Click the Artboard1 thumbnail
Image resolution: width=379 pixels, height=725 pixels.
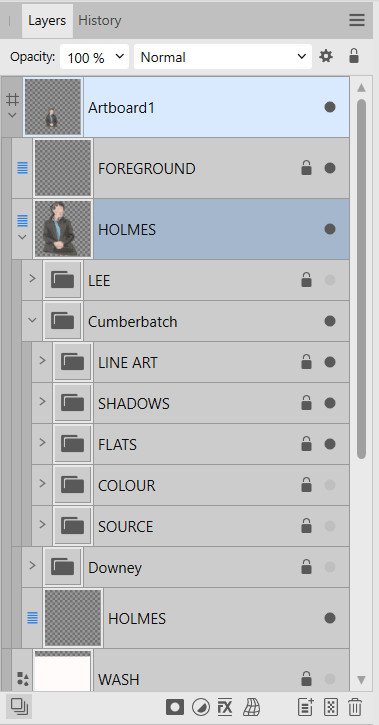[x=53, y=107]
